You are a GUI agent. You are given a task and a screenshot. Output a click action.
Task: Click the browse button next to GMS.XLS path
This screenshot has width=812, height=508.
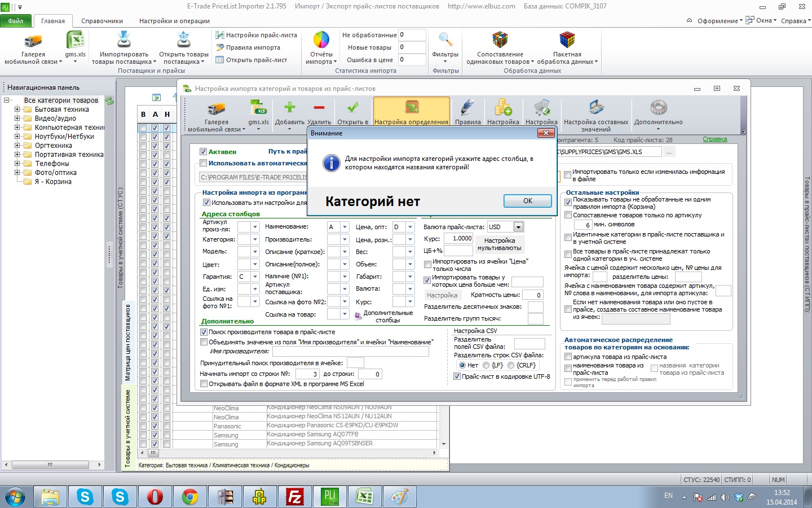(x=669, y=152)
